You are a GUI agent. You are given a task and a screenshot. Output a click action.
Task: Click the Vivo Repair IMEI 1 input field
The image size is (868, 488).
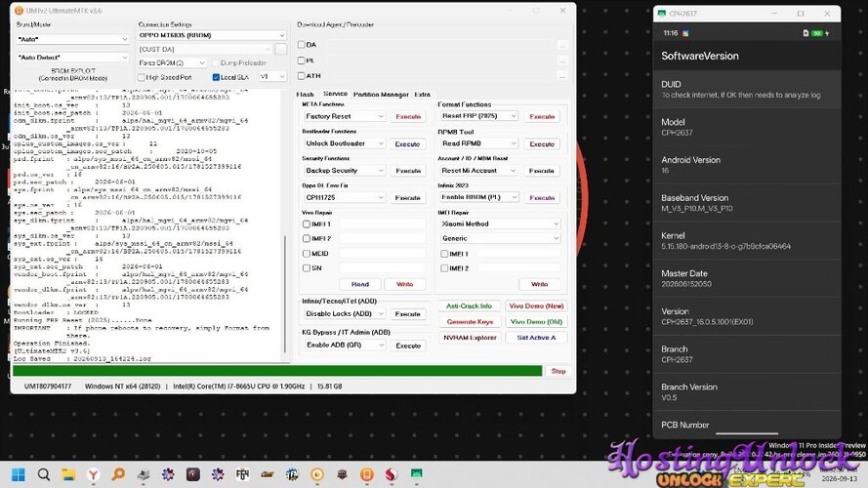click(x=382, y=224)
